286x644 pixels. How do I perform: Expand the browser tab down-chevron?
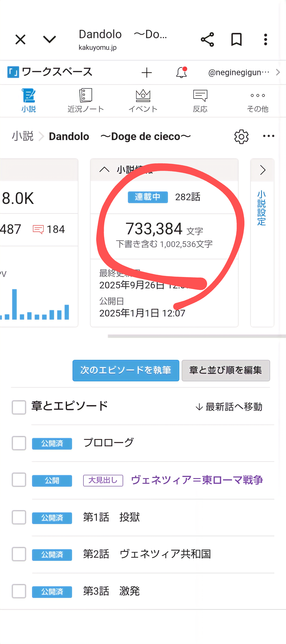(50, 40)
